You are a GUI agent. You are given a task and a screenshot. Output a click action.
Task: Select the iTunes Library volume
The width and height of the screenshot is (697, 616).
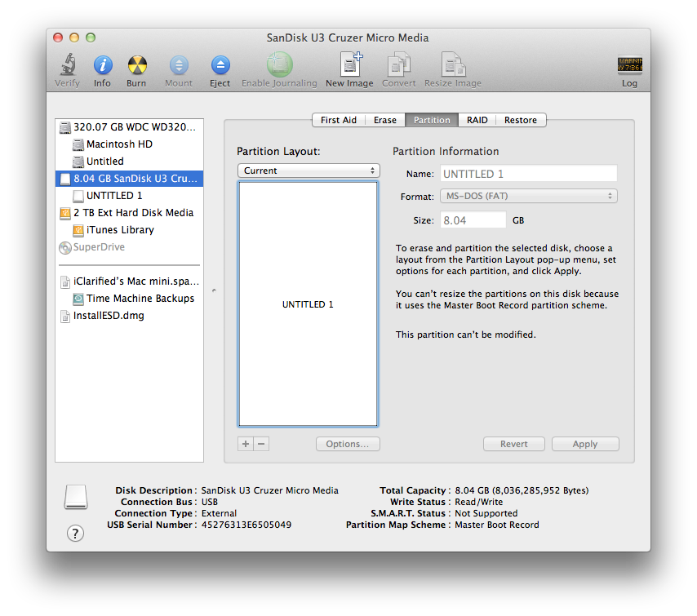(x=120, y=230)
